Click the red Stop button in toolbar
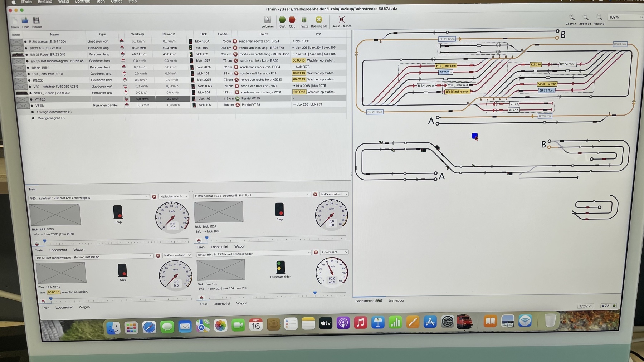The width and height of the screenshot is (644, 362). 292,20
